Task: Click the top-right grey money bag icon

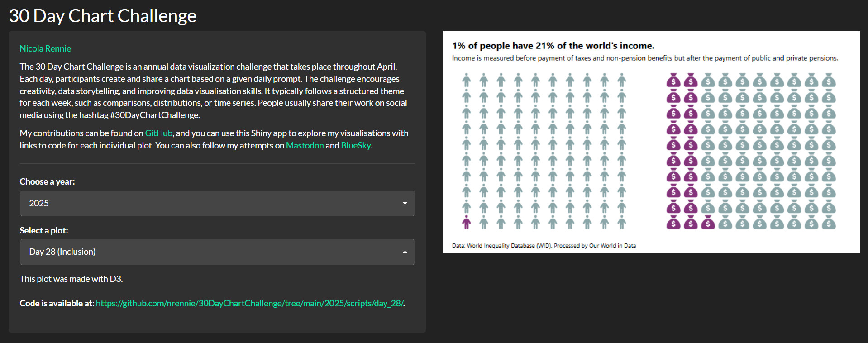Action: [x=829, y=81]
